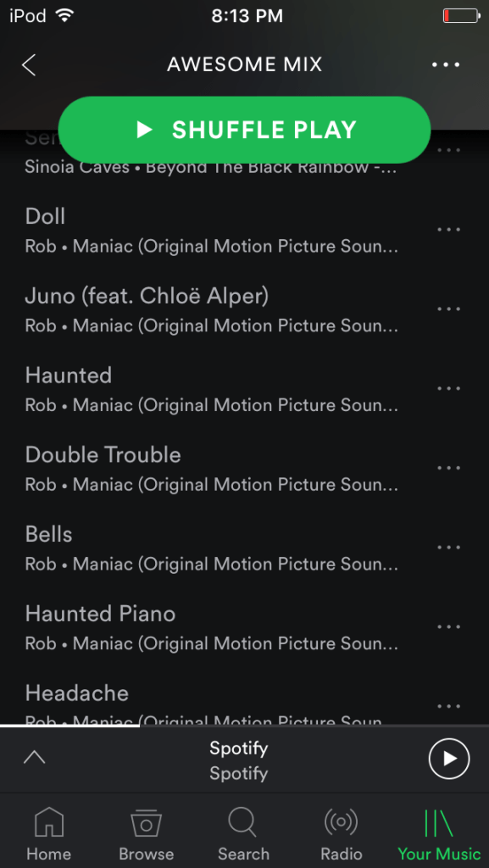Open more options for the Doll track

[448, 230]
